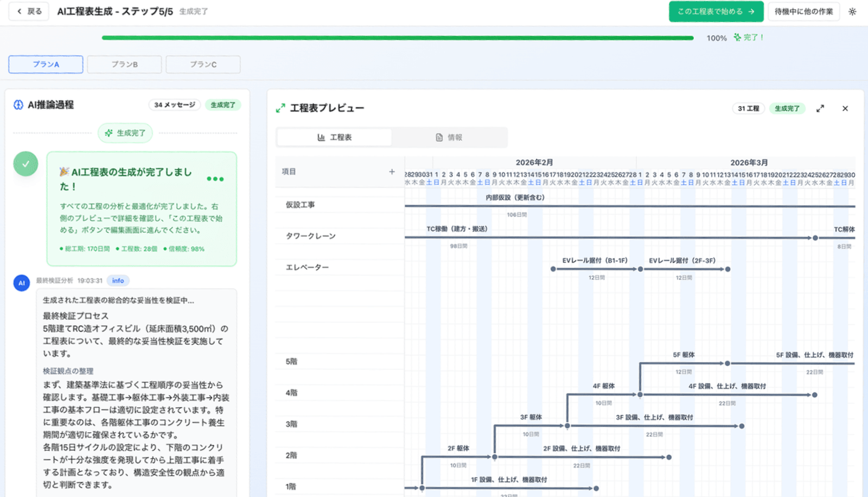Image resolution: width=868 pixels, height=497 pixels.
Task: Select the 仮設工事 row
Action: [340, 205]
